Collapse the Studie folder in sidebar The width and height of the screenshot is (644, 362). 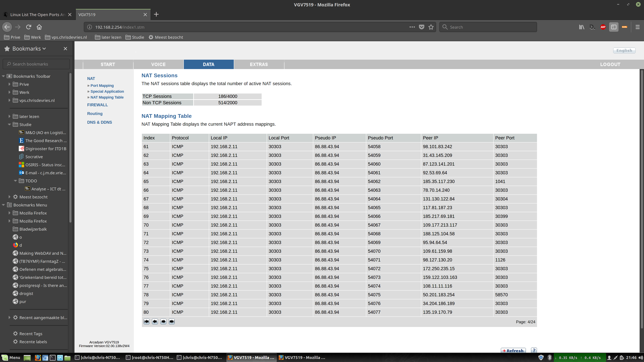click(10, 124)
